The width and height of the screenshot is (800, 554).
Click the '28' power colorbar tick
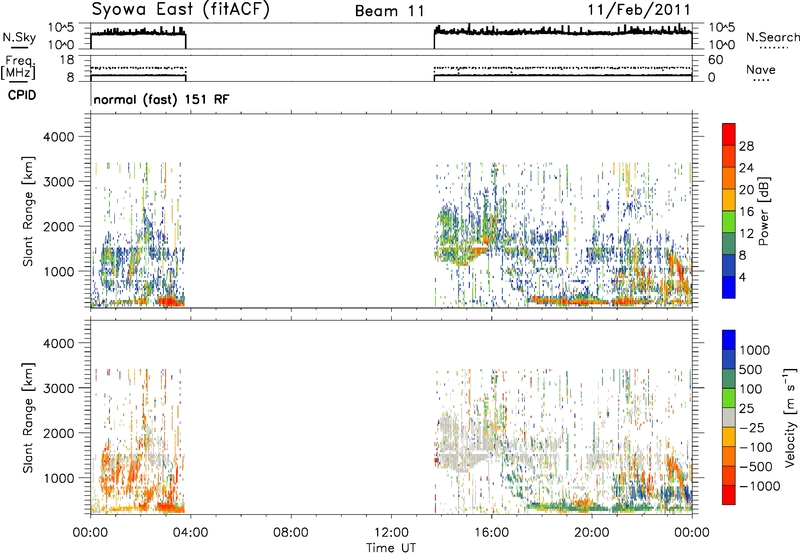(x=746, y=146)
